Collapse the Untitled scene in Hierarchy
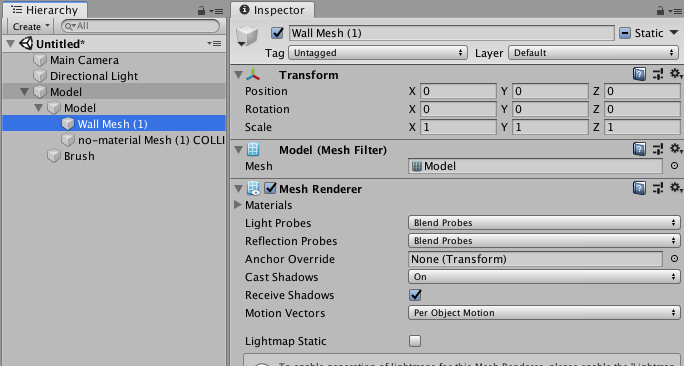 pyautogui.click(x=11, y=44)
